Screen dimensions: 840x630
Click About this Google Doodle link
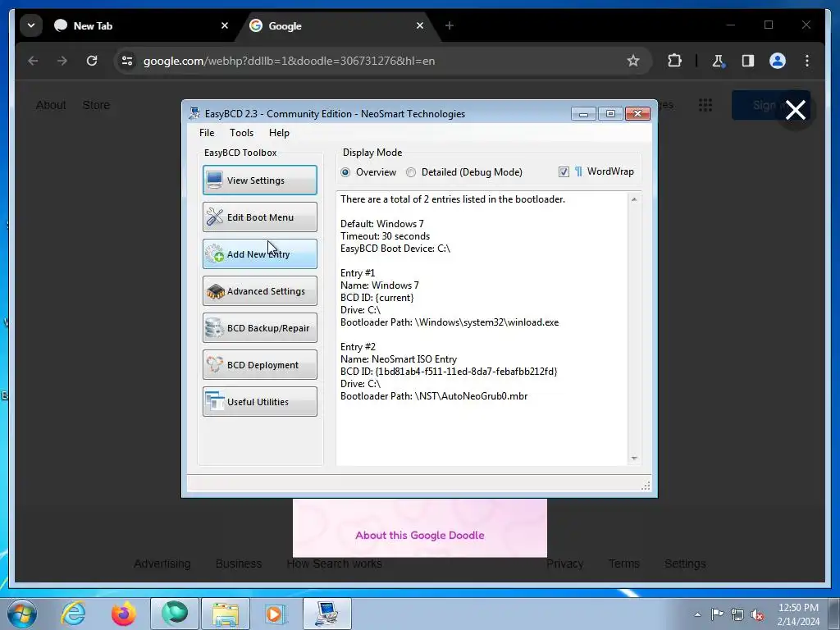click(x=419, y=535)
